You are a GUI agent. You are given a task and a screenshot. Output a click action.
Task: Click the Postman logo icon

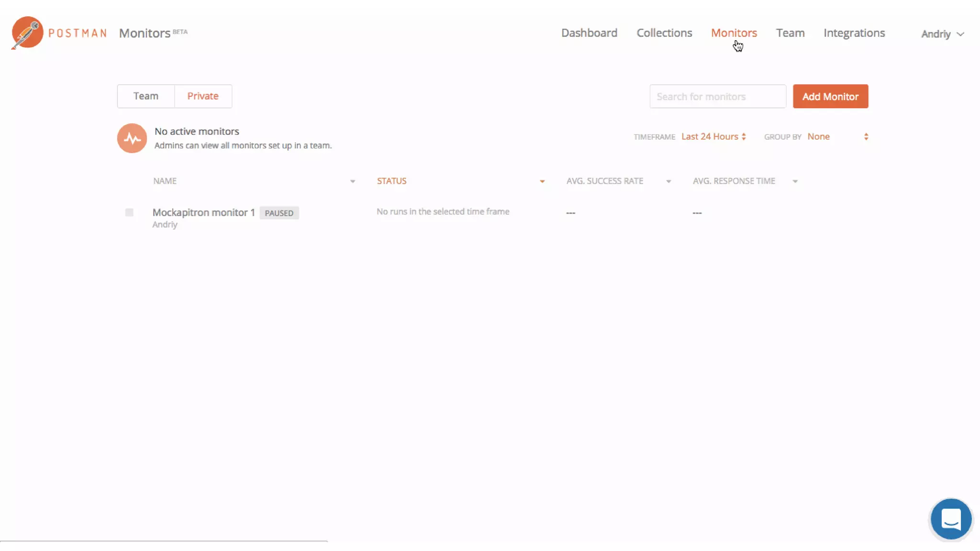27,33
